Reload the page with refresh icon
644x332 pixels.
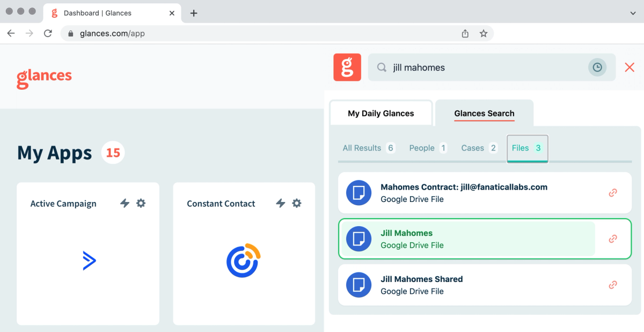pyautogui.click(x=48, y=33)
